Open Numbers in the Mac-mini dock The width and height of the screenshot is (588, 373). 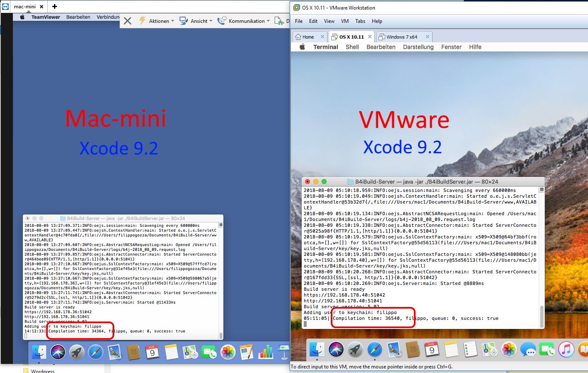(x=266, y=352)
